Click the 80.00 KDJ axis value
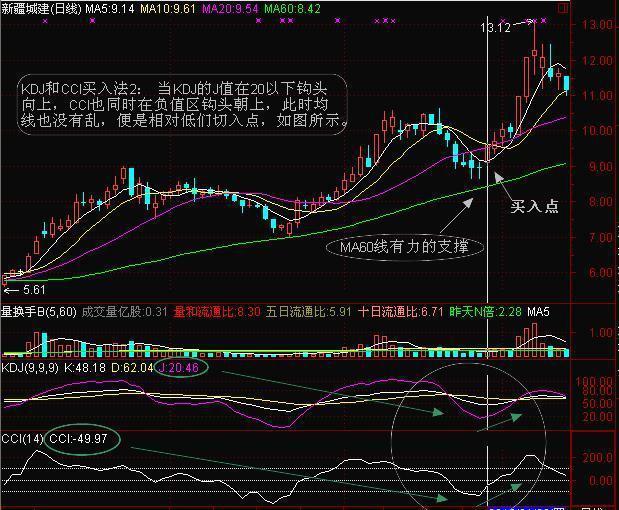 (x=597, y=391)
